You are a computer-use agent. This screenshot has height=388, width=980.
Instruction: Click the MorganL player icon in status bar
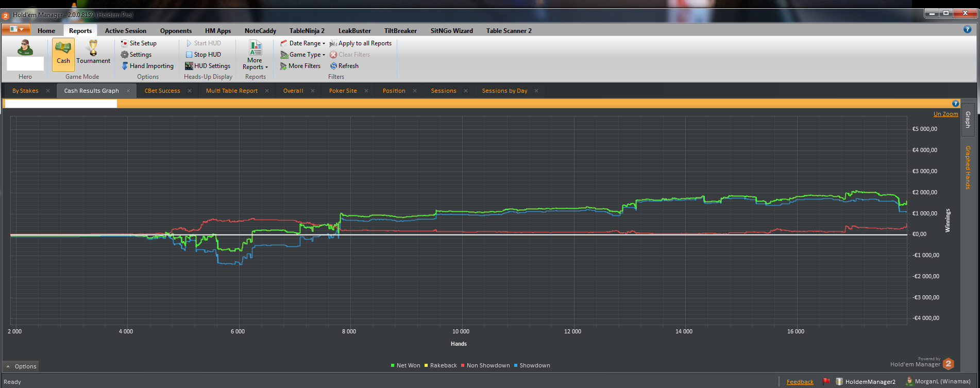click(x=909, y=381)
